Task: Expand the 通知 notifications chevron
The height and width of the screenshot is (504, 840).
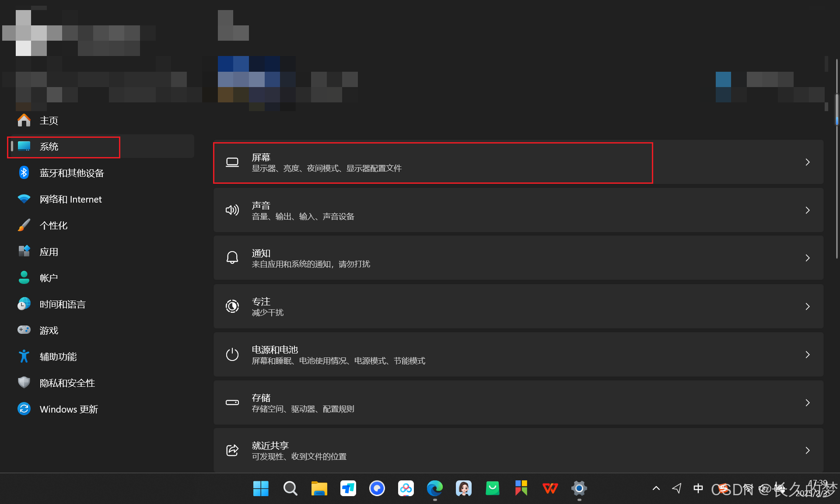Action: [x=808, y=258]
